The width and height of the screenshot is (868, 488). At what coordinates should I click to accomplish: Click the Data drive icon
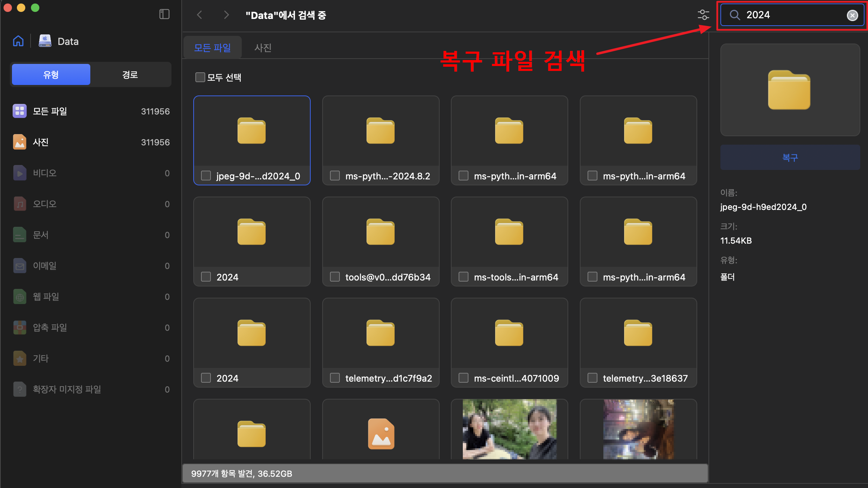coord(45,41)
